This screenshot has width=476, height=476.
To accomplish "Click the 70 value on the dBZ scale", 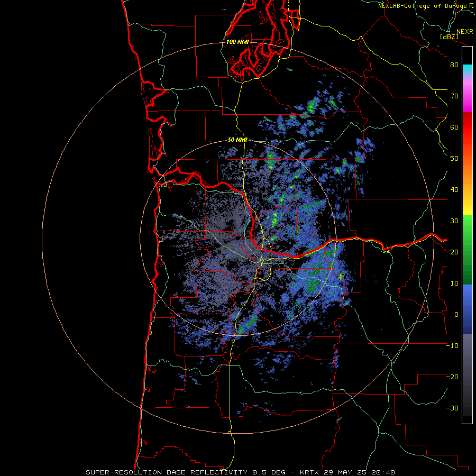I will [x=454, y=96].
